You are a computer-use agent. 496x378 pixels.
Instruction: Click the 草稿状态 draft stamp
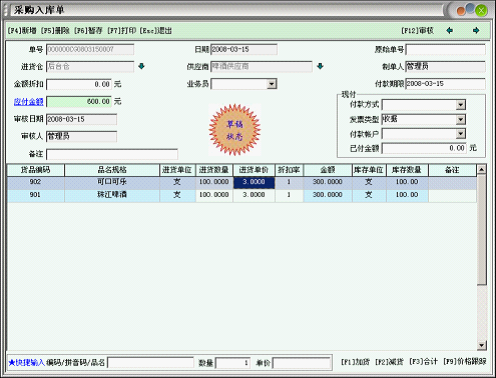(235, 130)
